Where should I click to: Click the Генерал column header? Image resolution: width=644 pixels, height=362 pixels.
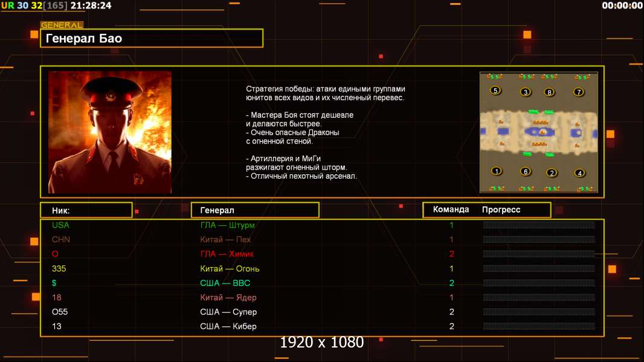point(255,211)
